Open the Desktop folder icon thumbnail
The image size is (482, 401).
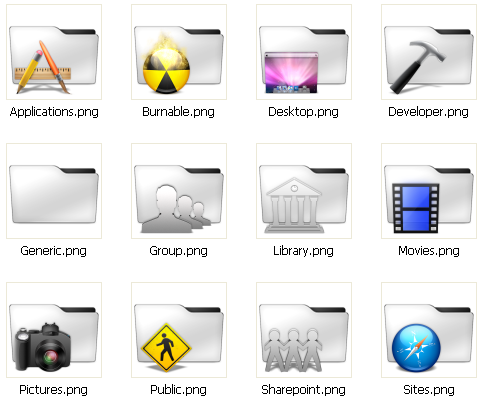point(304,52)
